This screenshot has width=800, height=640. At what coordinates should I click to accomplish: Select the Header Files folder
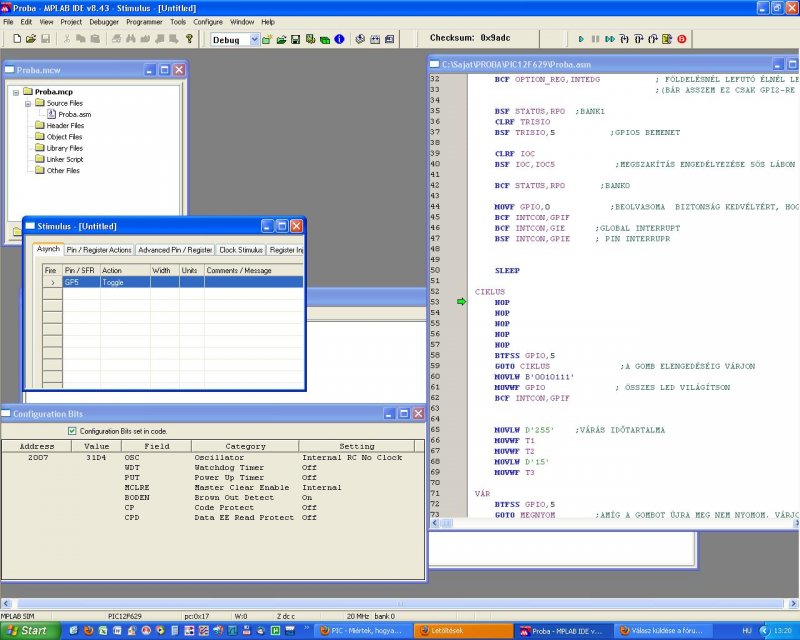tap(65, 126)
